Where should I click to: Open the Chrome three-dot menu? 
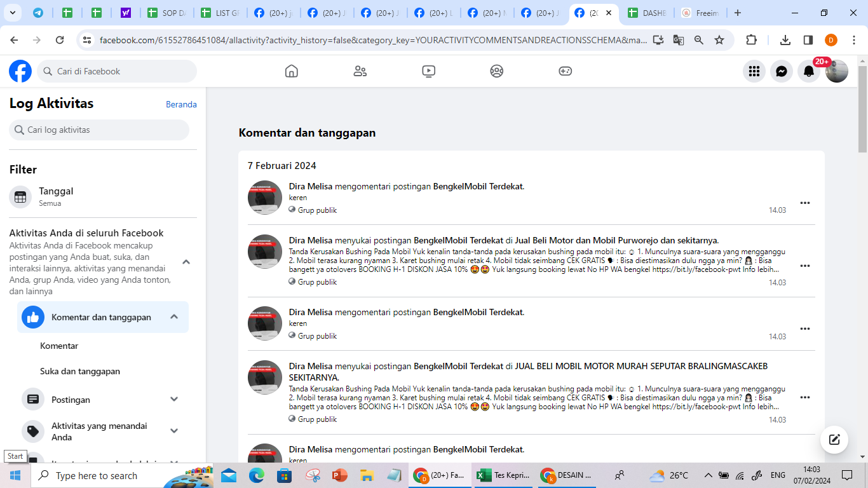click(x=854, y=40)
